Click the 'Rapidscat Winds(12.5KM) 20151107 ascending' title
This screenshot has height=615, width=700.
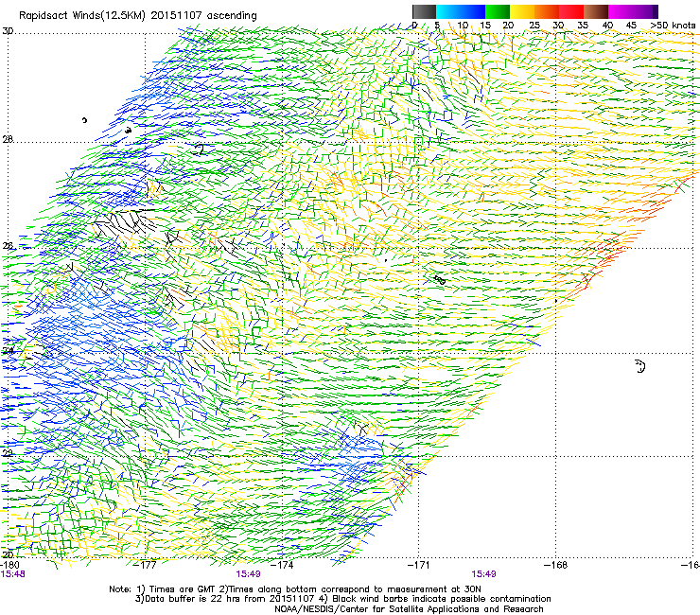138,16
